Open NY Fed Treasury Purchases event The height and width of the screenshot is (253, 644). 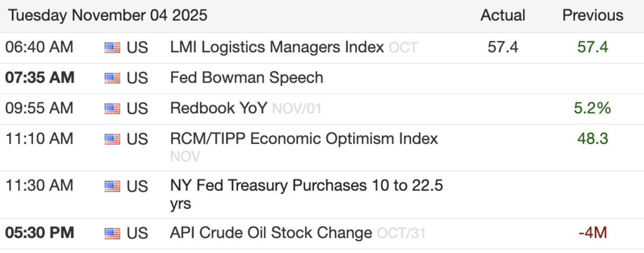point(306,186)
